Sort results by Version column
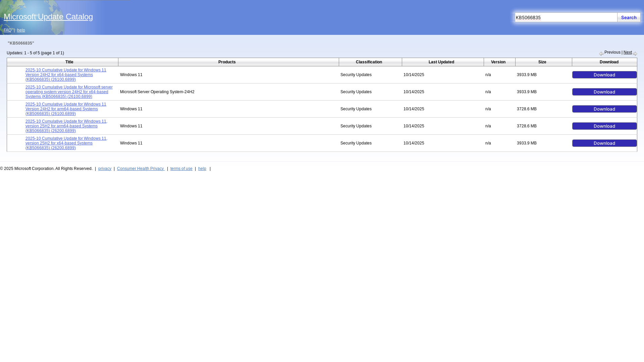644x362 pixels. pos(498,62)
